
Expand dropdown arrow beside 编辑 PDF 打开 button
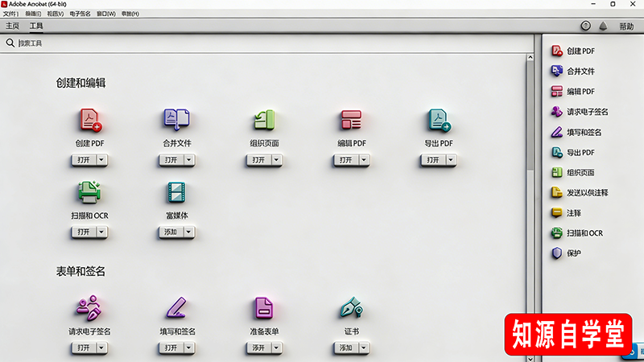364,159
